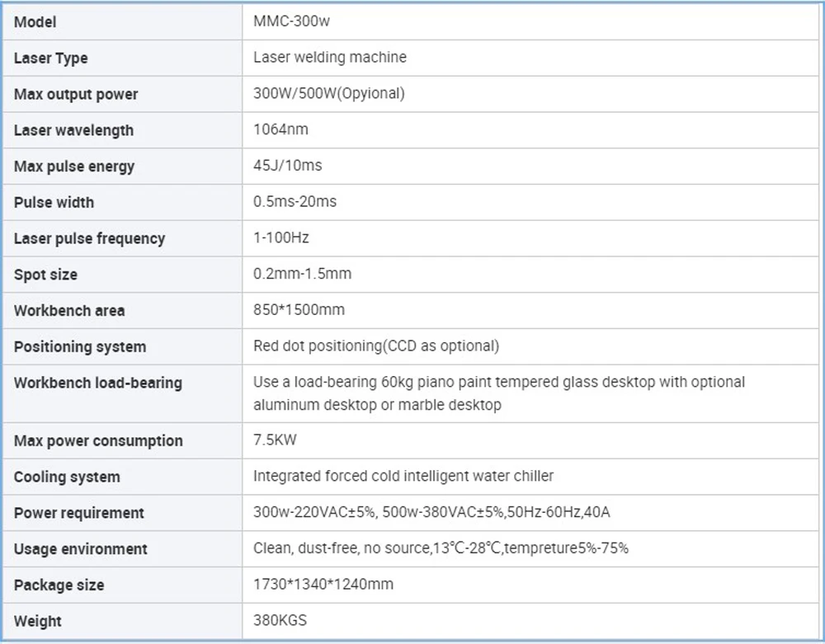
Task: Click the Max output power label
Action: click(x=75, y=94)
